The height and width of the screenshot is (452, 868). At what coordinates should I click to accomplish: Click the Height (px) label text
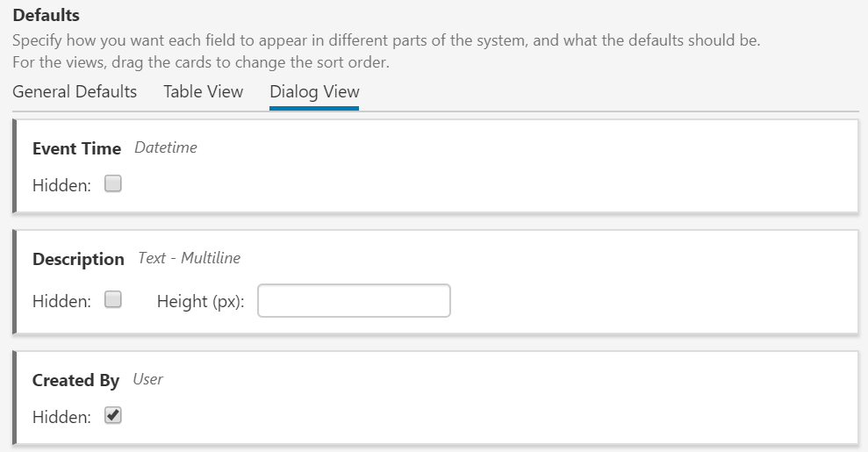201,301
